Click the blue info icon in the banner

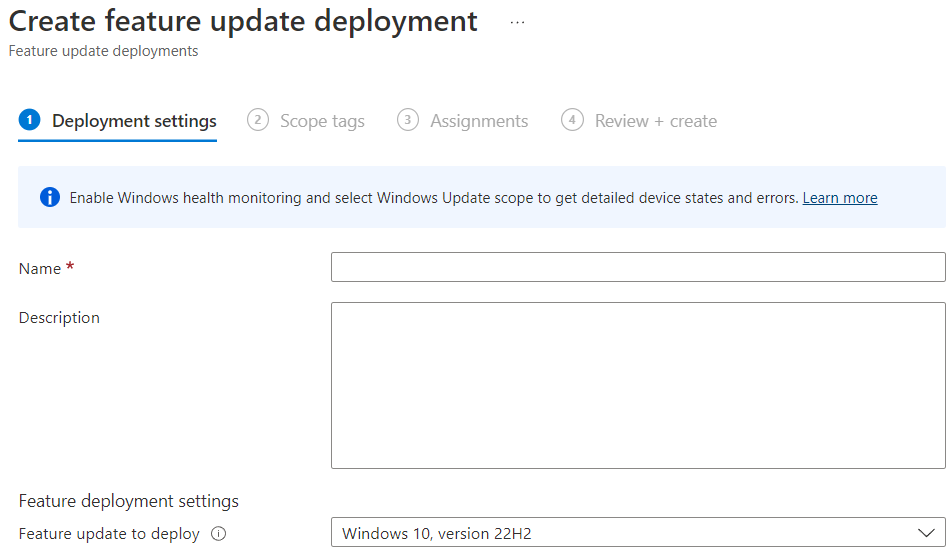click(50, 197)
